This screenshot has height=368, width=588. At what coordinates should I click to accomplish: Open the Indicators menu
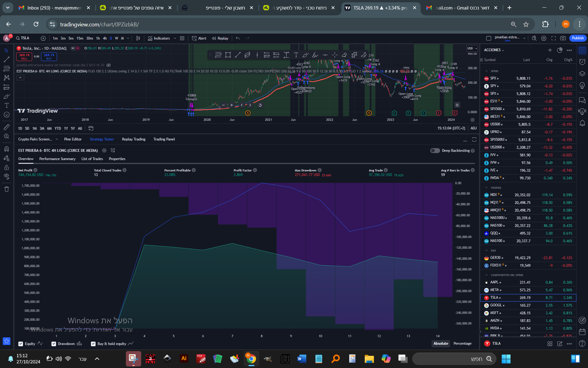(159, 38)
